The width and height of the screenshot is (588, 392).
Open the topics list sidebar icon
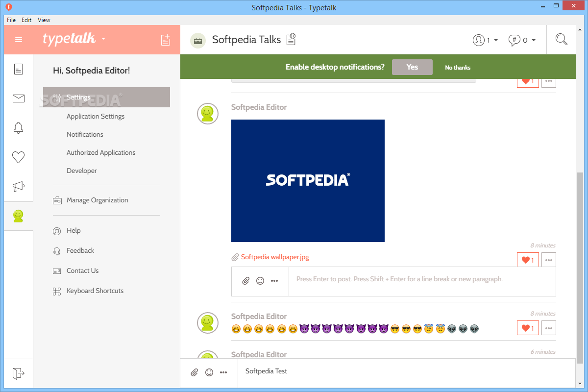click(x=19, y=69)
